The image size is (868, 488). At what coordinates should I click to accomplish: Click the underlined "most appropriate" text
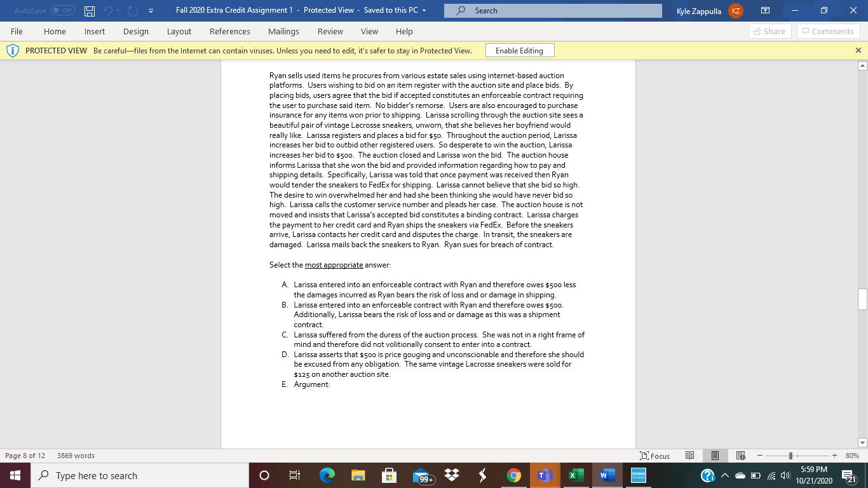(x=334, y=264)
